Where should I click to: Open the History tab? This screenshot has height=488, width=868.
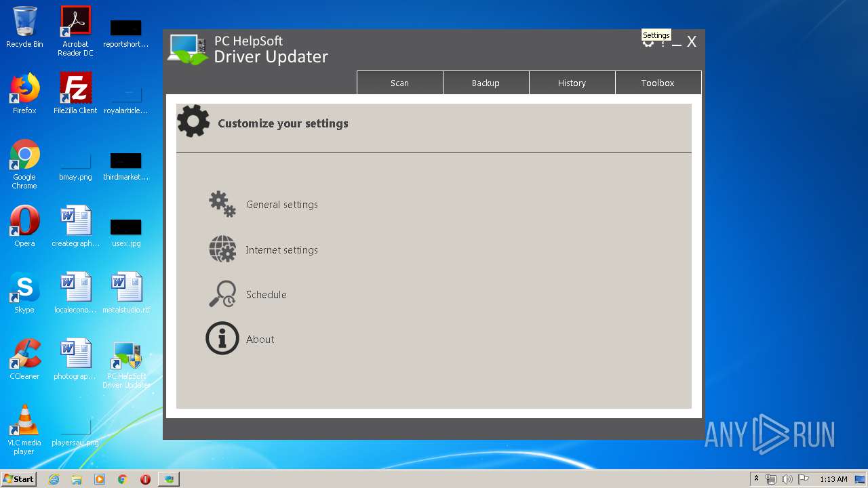[572, 83]
